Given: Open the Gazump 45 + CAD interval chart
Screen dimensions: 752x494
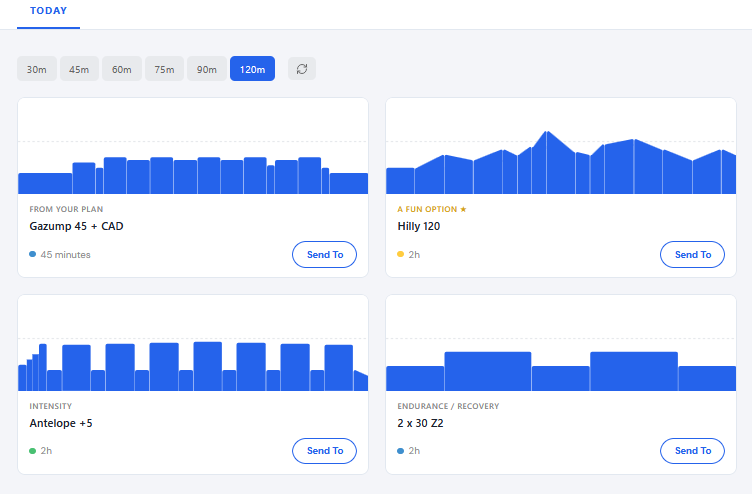Looking at the screenshot, I should coord(193,146).
